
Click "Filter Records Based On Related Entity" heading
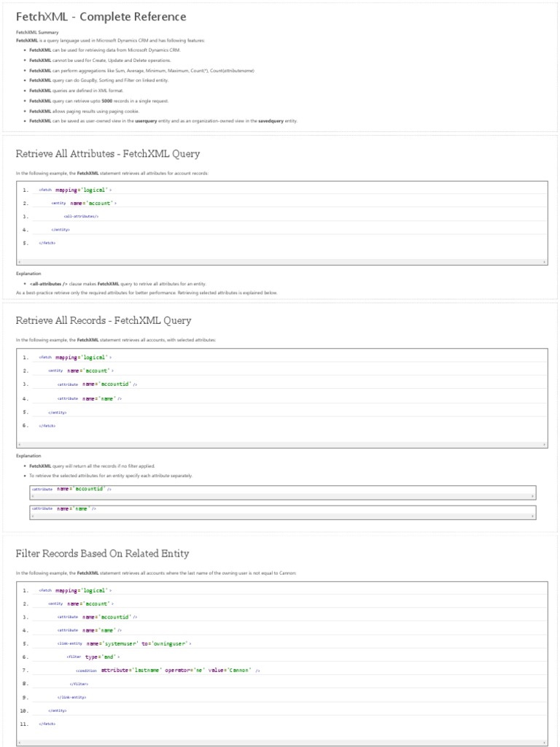102,554
